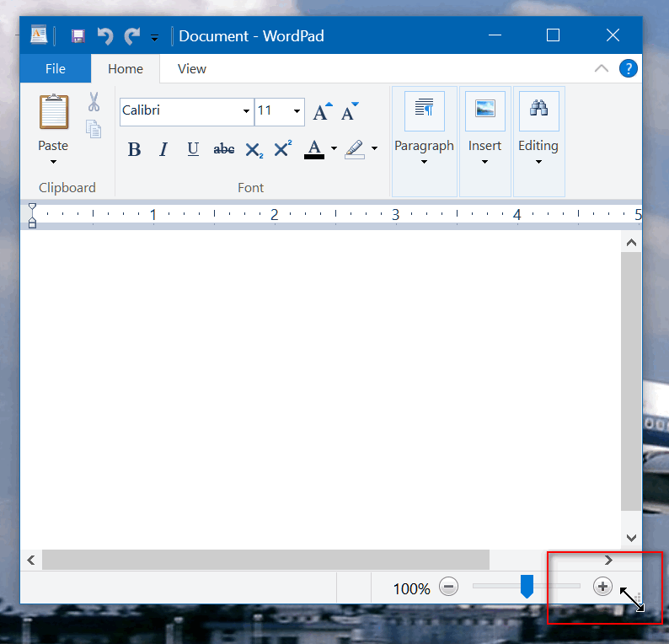Toggle bold formatting
The height and width of the screenshot is (644, 669).
coord(134,149)
